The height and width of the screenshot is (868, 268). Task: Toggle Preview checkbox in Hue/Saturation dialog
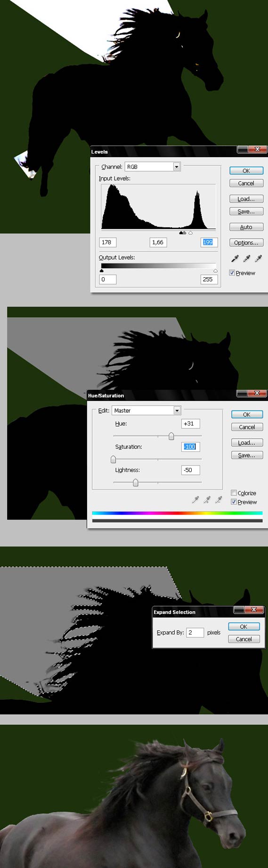pos(234,502)
